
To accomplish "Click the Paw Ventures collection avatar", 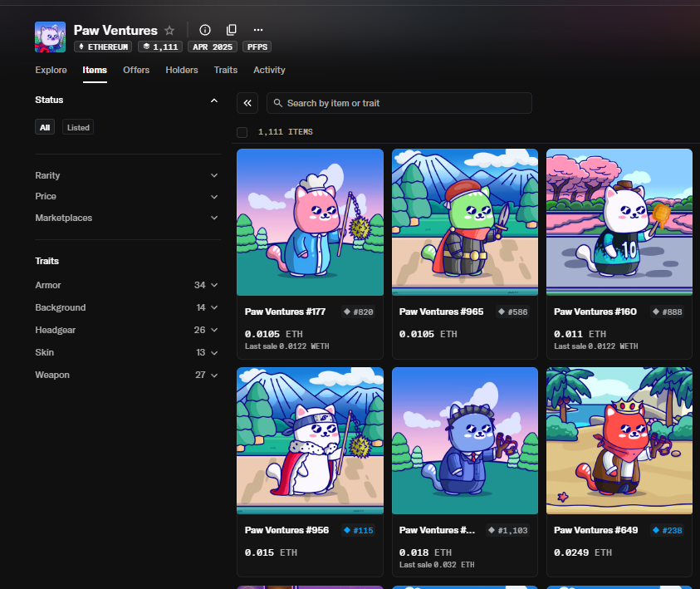I will tap(51, 37).
